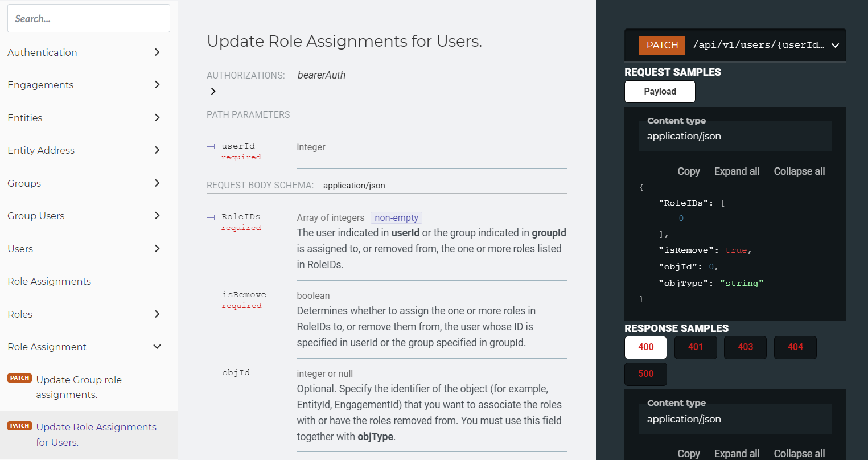The height and width of the screenshot is (460, 868).
Task: Open Role Assignments sidebar item
Action: (50, 281)
